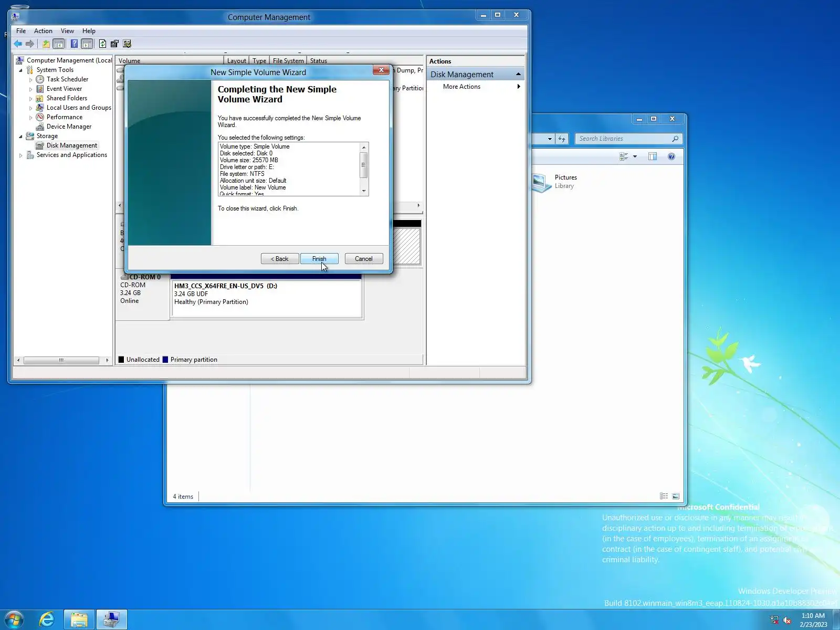Select the Pictures library

[x=555, y=182]
